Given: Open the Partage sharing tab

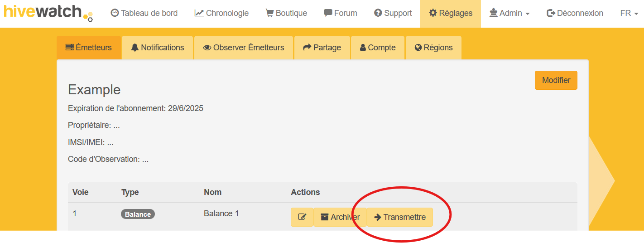Looking at the screenshot, I should coord(322,48).
